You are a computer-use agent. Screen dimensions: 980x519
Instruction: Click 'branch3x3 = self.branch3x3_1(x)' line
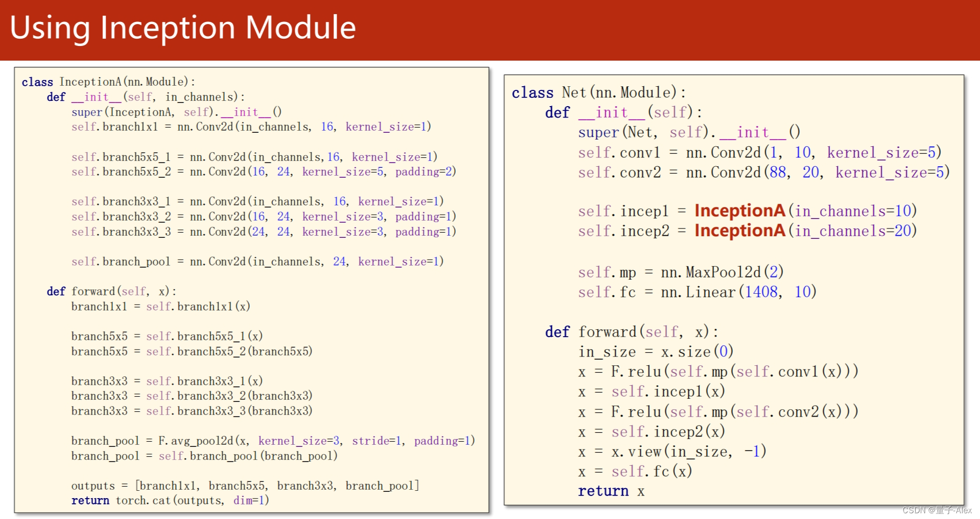(167, 381)
